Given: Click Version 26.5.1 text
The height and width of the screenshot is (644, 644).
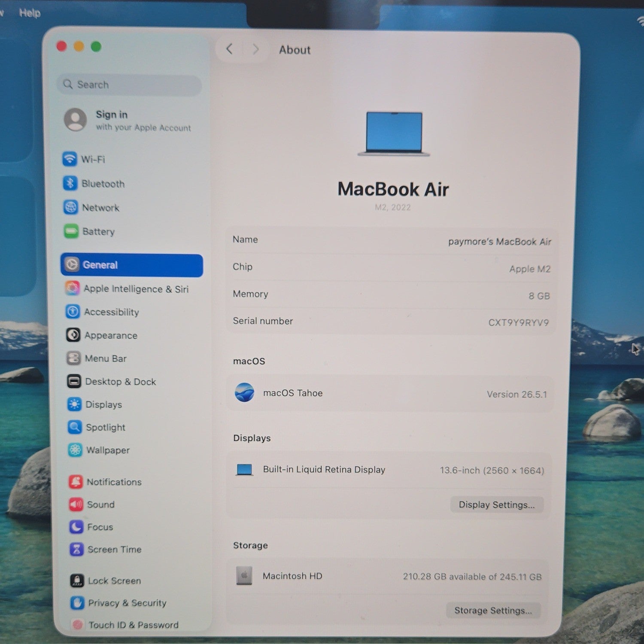Looking at the screenshot, I should click(x=516, y=394).
